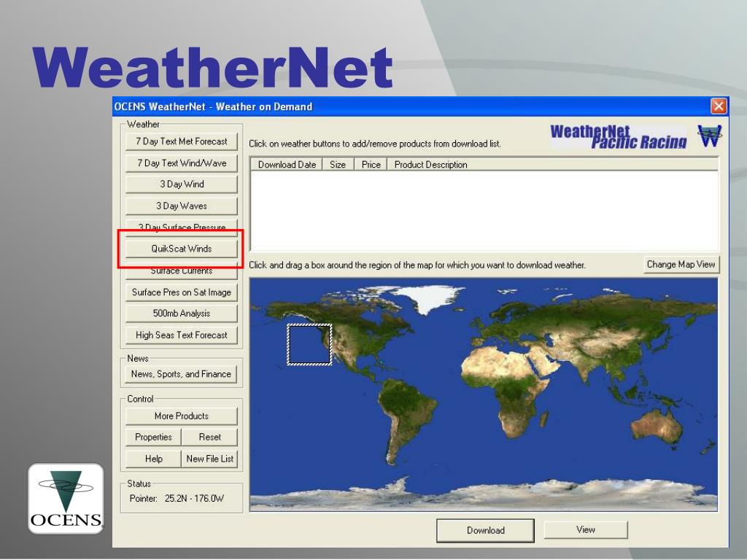Click the WeatherNet W logo icon

[709, 136]
